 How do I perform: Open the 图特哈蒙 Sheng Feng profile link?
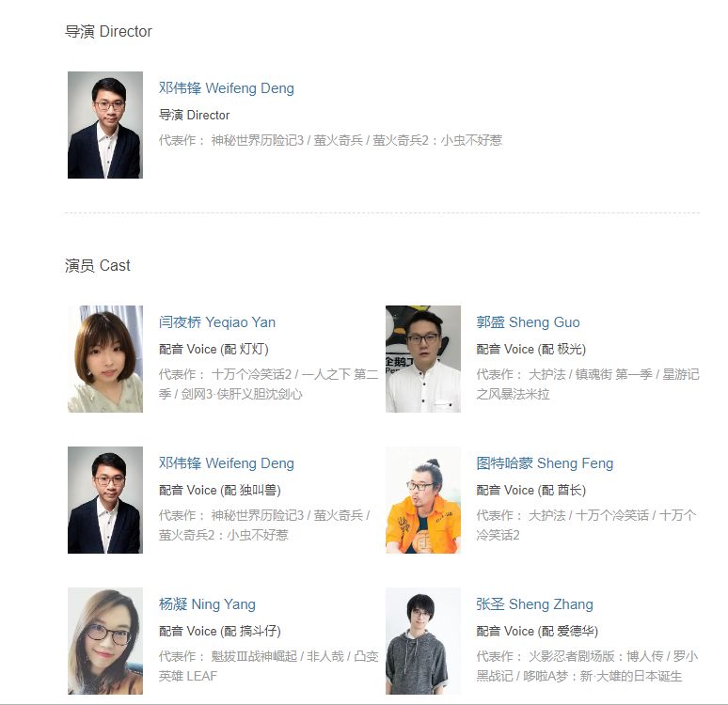coord(545,463)
